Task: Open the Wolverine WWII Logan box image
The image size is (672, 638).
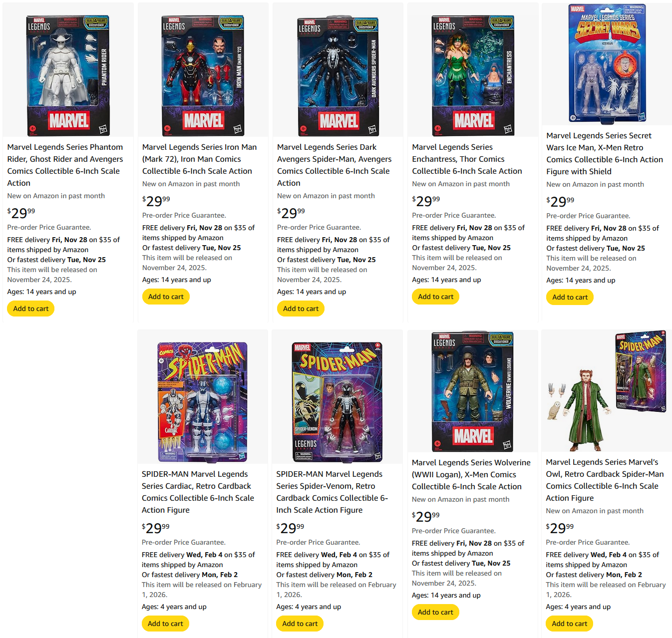Action: (472, 391)
